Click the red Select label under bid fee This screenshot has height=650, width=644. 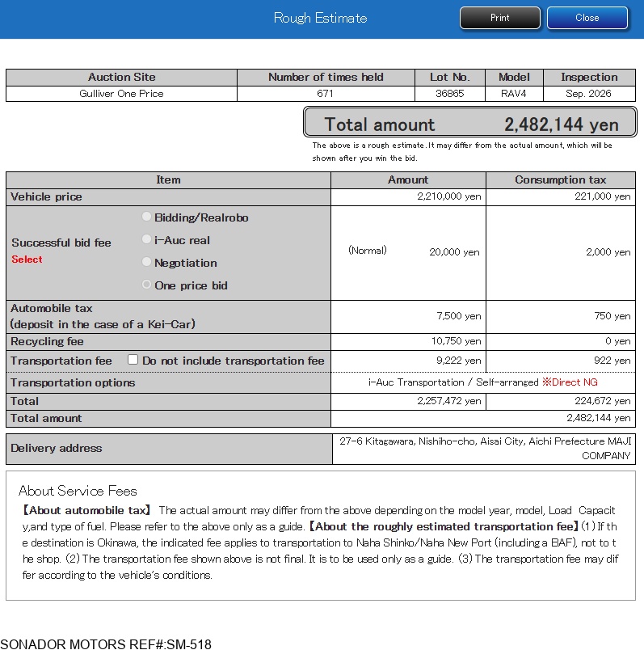pos(27,260)
